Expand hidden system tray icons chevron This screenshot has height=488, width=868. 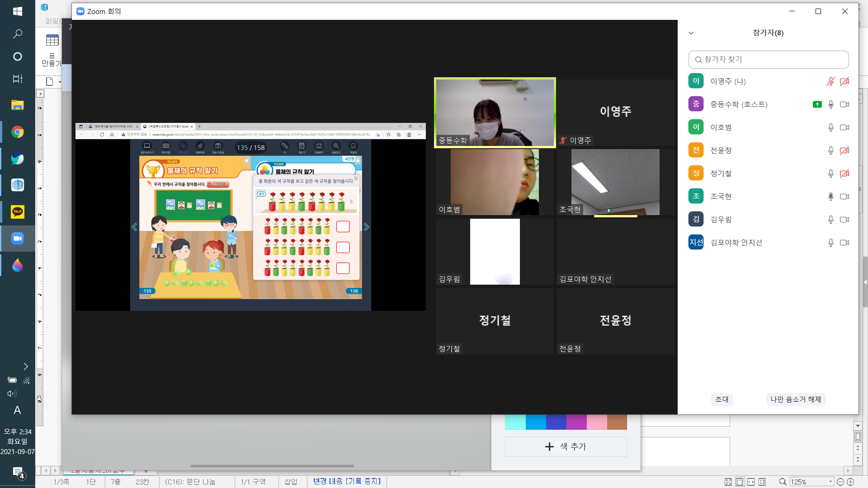[x=25, y=366]
